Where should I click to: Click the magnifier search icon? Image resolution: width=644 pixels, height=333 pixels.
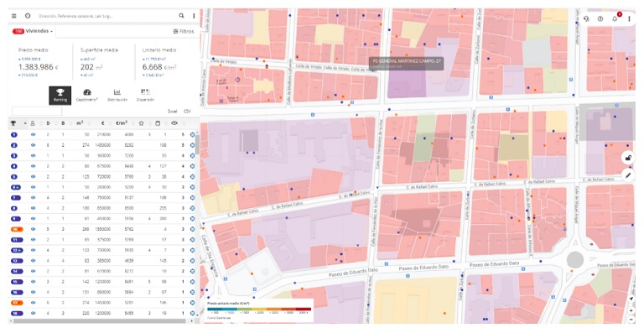[x=181, y=16]
